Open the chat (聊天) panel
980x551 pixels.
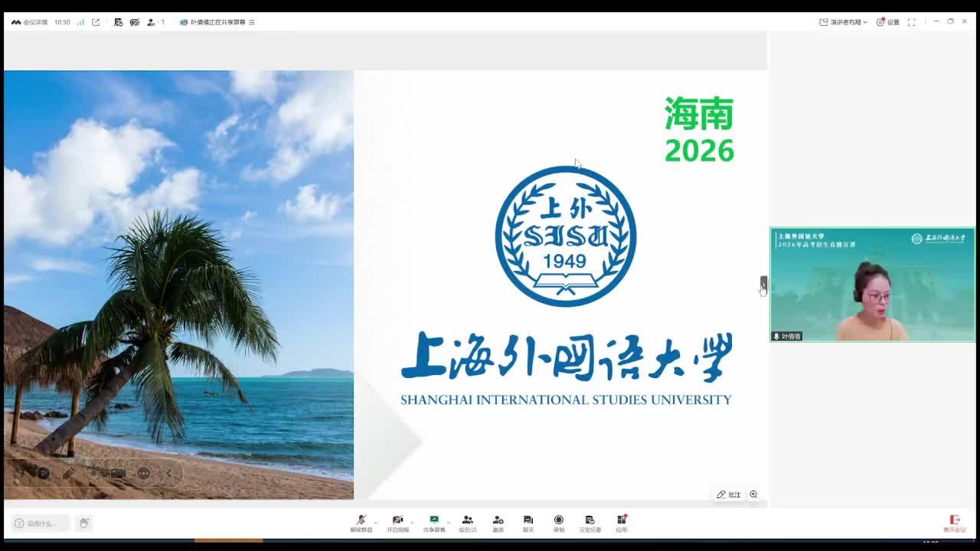pyautogui.click(x=528, y=523)
